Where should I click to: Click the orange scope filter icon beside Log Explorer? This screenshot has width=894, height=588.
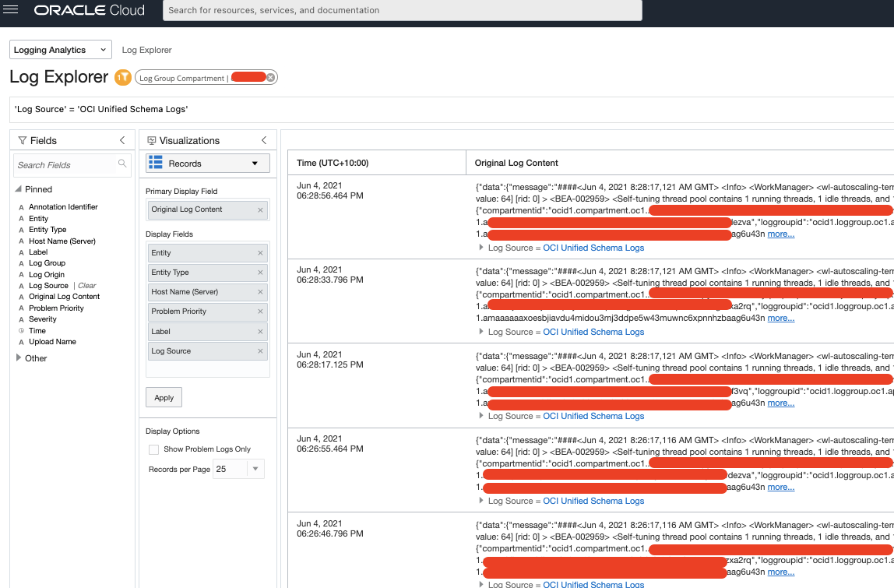click(x=123, y=77)
